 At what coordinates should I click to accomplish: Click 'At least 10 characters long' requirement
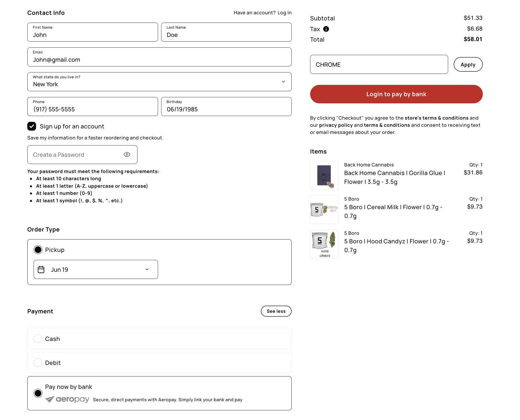tap(69, 179)
